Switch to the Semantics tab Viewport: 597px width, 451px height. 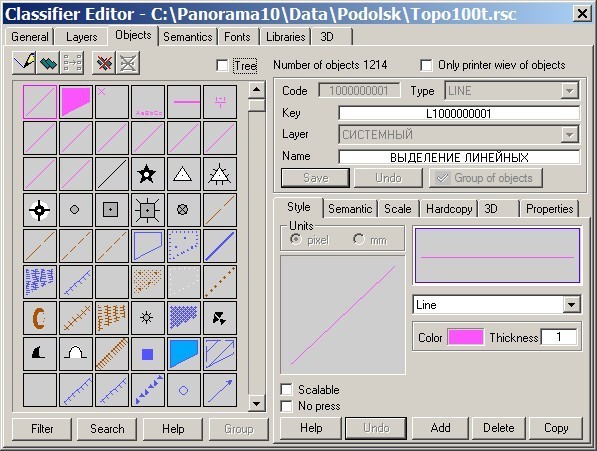click(x=188, y=37)
